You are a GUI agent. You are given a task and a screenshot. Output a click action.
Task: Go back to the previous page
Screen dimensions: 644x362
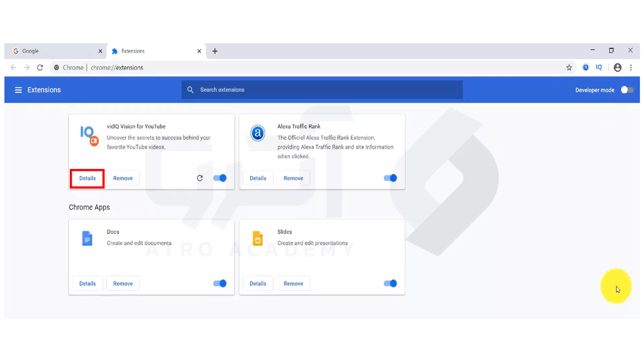pos(13,67)
